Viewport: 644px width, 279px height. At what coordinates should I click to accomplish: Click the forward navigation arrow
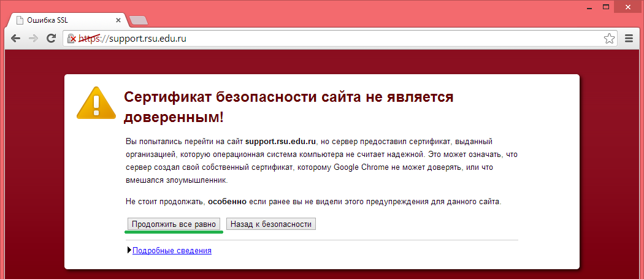coord(34,39)
